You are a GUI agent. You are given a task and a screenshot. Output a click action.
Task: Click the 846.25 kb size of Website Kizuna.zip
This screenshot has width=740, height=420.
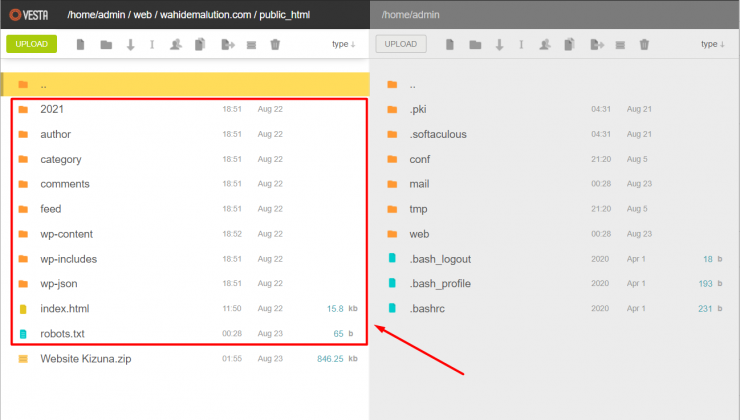(337, 359)
